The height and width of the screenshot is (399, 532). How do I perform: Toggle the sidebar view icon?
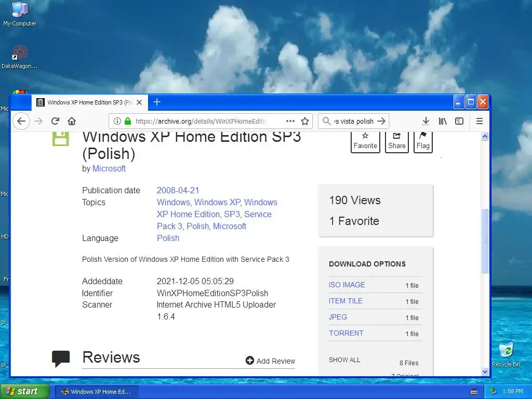[459, 121]
